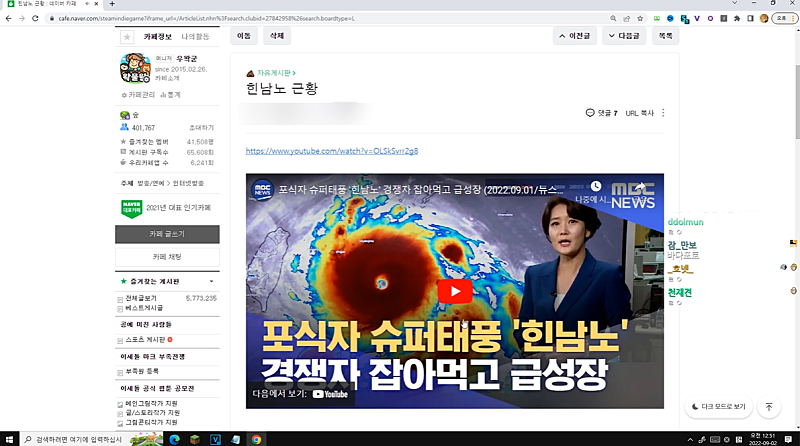This screenshot has height=446, width=800.
Task: Click the address bar URL
Action: pos(206,18)
